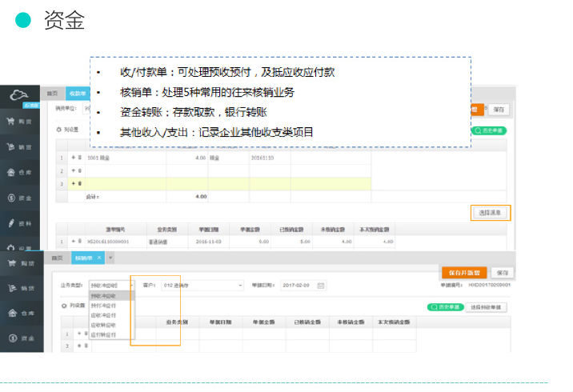Screen dimensions: 573x392
Task: Click green 历史单据 button in lower window
Action: (x=444, y=306)
